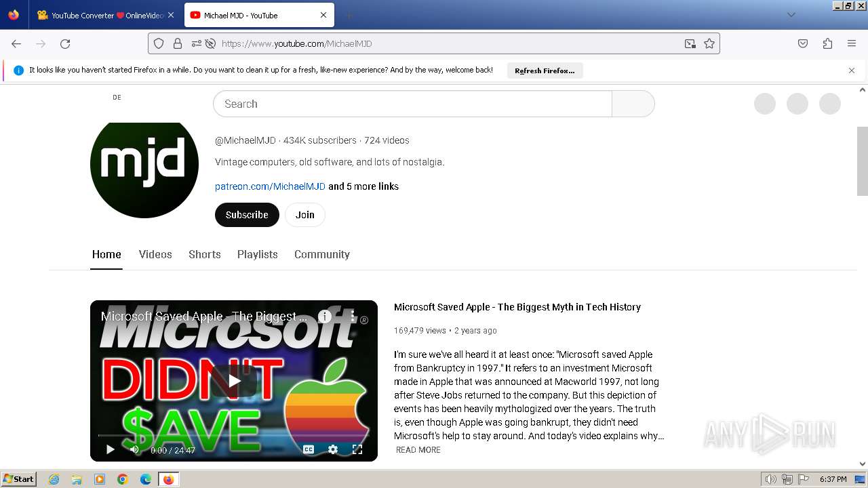Subscribe to the MichaelMJD channel

click(x=247, y=215)
